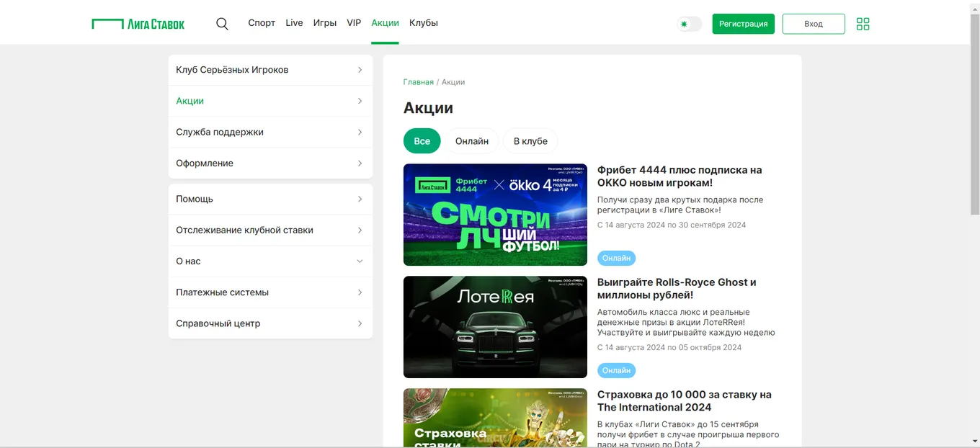
Task: Go to Спорт in top navigation
Action: (262, 23)
